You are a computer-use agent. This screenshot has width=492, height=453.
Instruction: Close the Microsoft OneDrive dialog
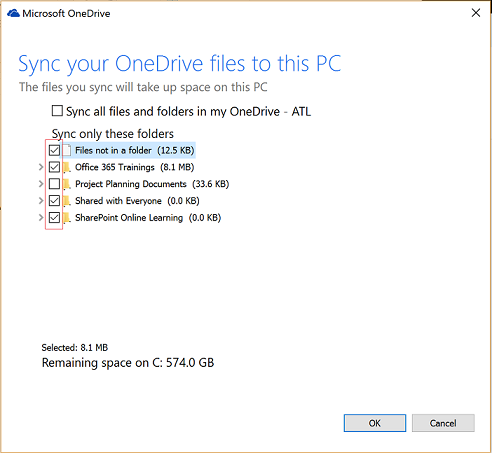476,13
